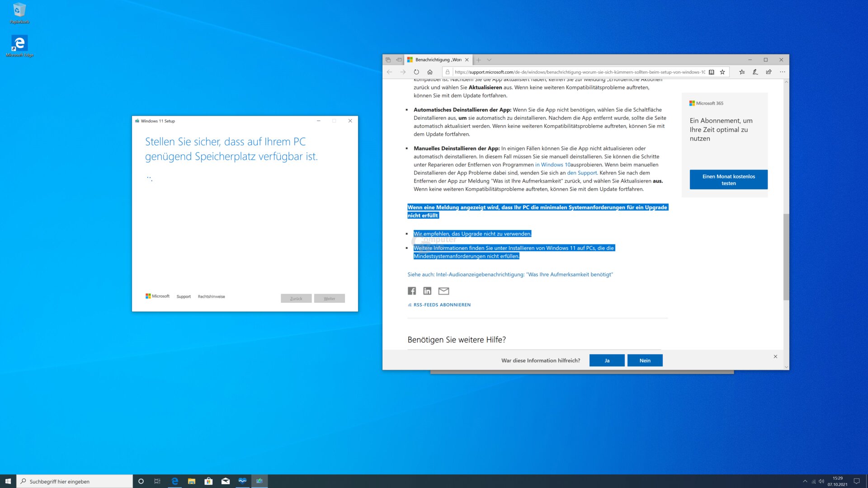
Task: Open the Windows Start menu
Action: [8, 481]
